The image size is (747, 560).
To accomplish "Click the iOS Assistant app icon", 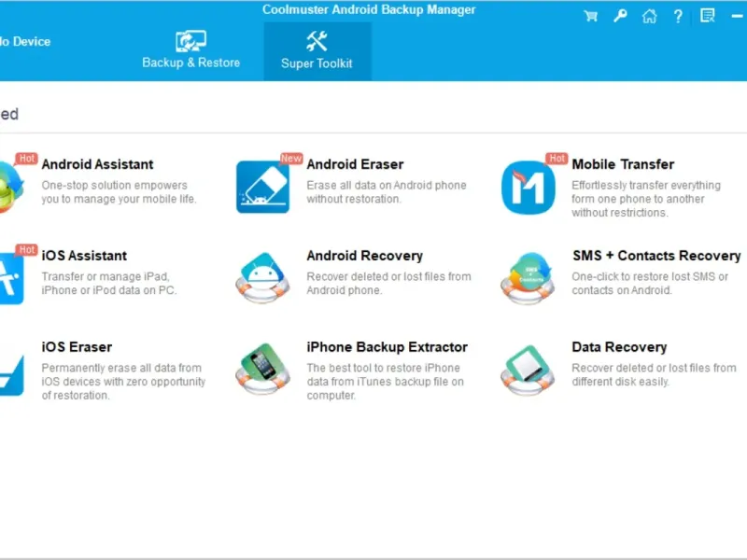I will (11, 278).
